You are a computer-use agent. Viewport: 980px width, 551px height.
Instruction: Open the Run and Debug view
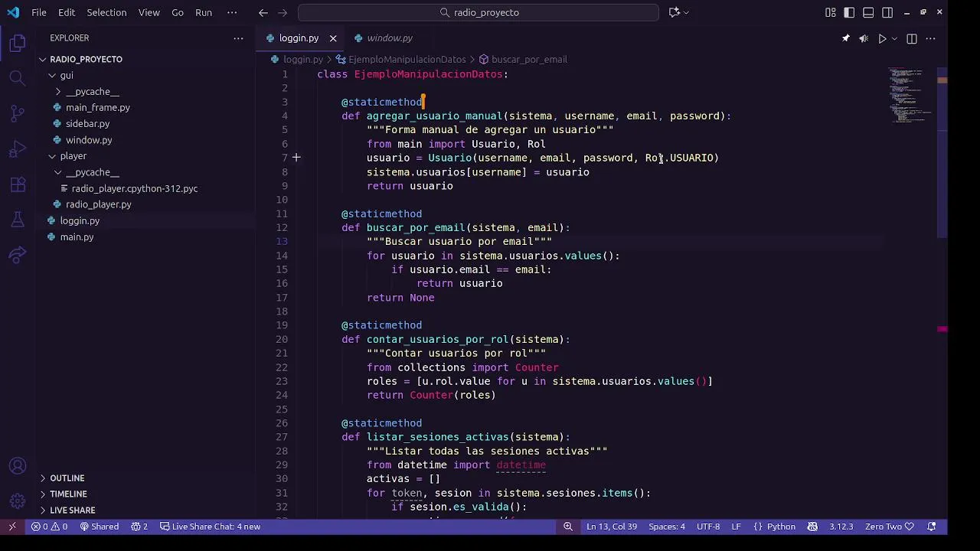point(18,148)
